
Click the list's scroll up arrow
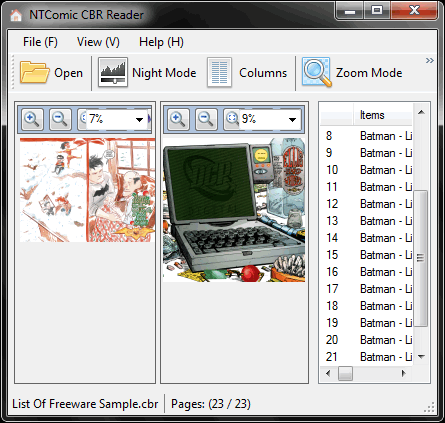click(421, 112)
